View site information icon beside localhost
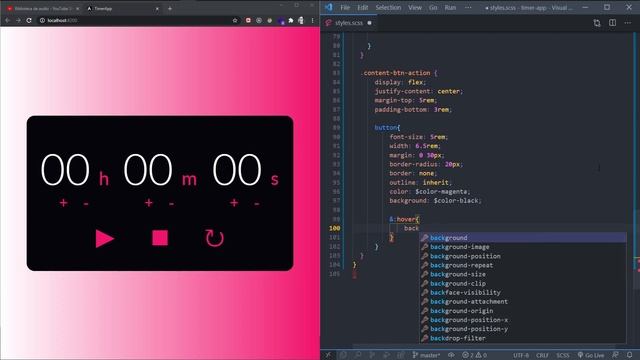Image resolution: width=640 pixels, height=360 pixels. pyautogui.click(x=42, y=20)
